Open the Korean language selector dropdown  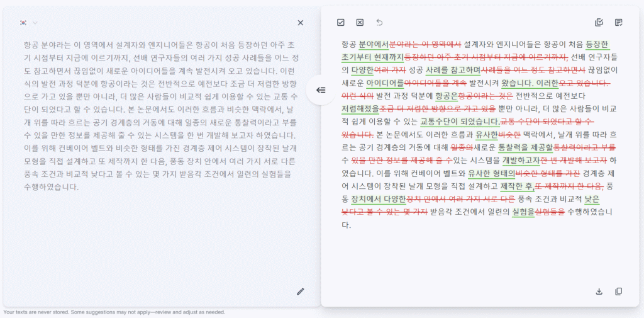[x=35, y=23]
